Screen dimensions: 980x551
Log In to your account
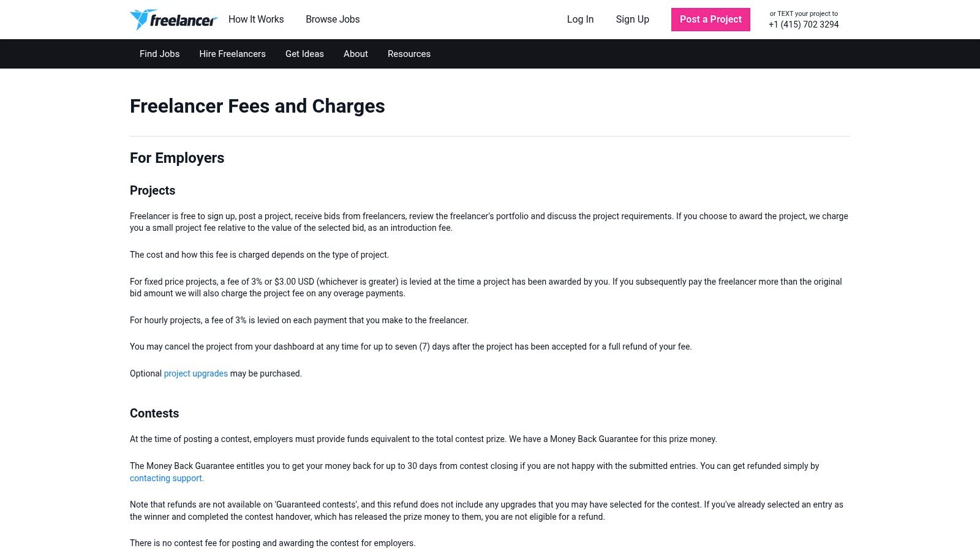coord(580,20)
